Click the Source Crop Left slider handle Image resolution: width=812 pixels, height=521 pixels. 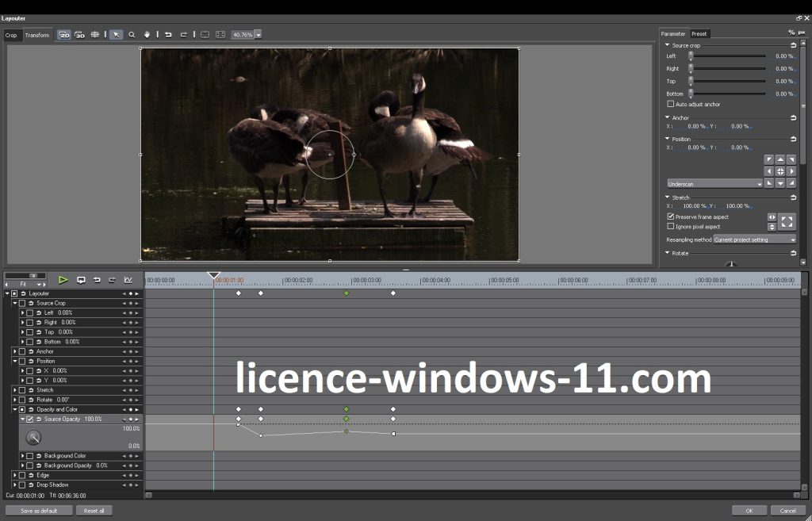click(691, 56)
